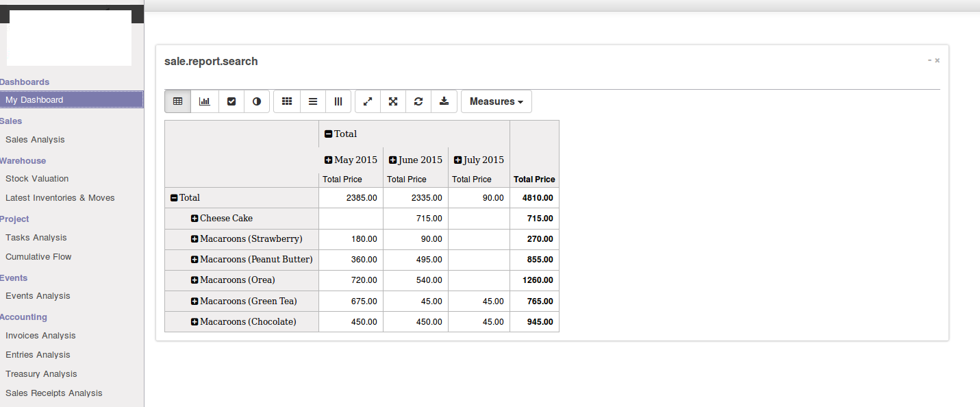
Task: Select the pie chart view icon
Action: (x=257, y=101)
